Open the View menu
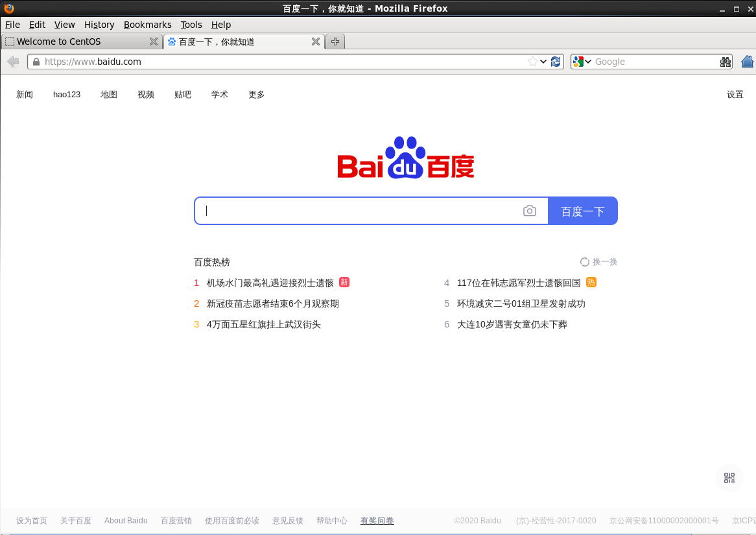The height and width of the screenshot is (535, 756). click(64, 25)
